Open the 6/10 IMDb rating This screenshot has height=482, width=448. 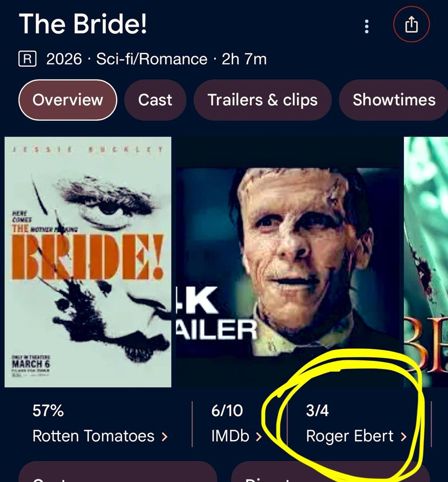[x=227, y=411]
